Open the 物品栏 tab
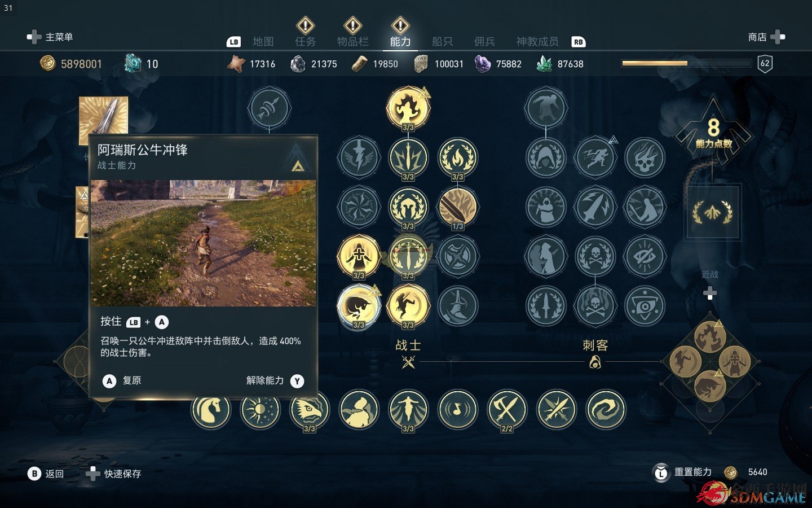Image resolution: width=812 pixels, height=508 pixels. click(352, 42)
